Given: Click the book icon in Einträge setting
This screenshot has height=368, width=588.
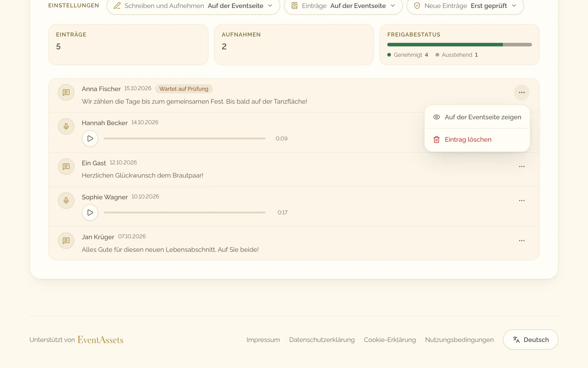Looking at the screenshot, I should point(294,6).
